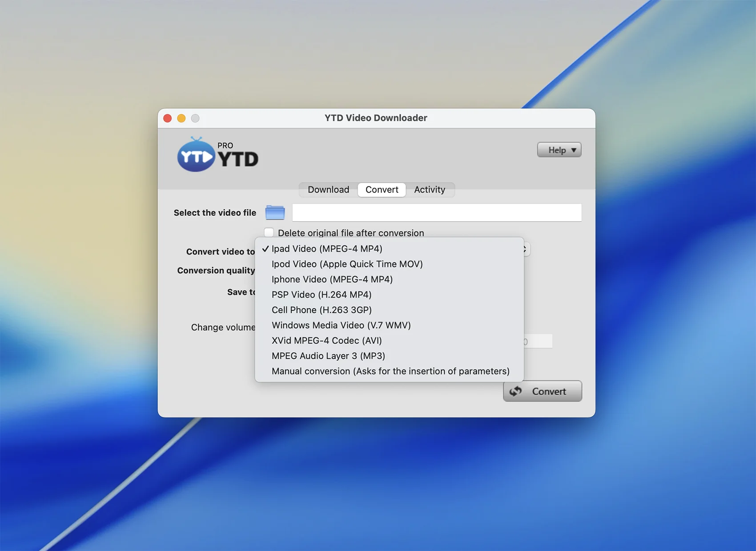Image resolution: width=756 pixels, height=551 pixels.
Task: Select MPEG Audio Layer 3 (MP3)
Action: tap(328, 356)
